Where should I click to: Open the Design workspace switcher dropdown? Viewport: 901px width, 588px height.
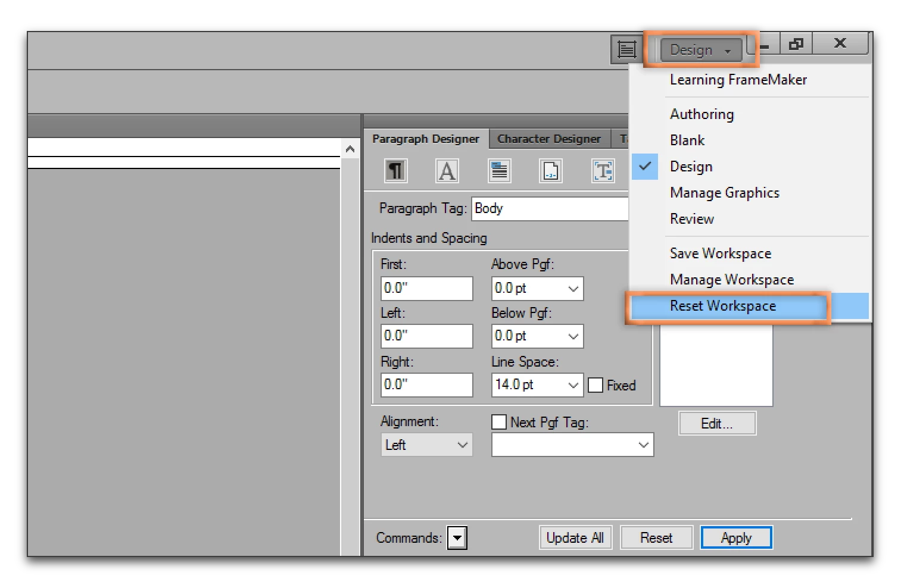tap(701, 50)
